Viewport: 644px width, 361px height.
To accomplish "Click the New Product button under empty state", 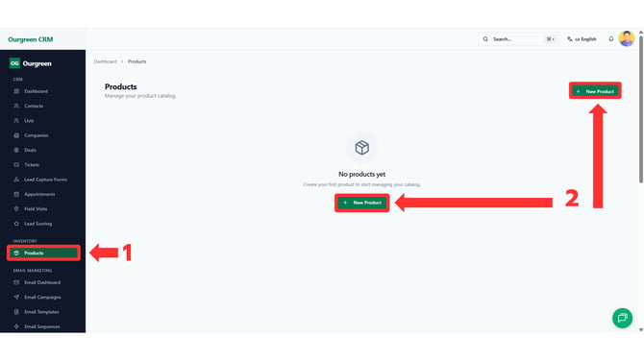I will tap(361, 203).
